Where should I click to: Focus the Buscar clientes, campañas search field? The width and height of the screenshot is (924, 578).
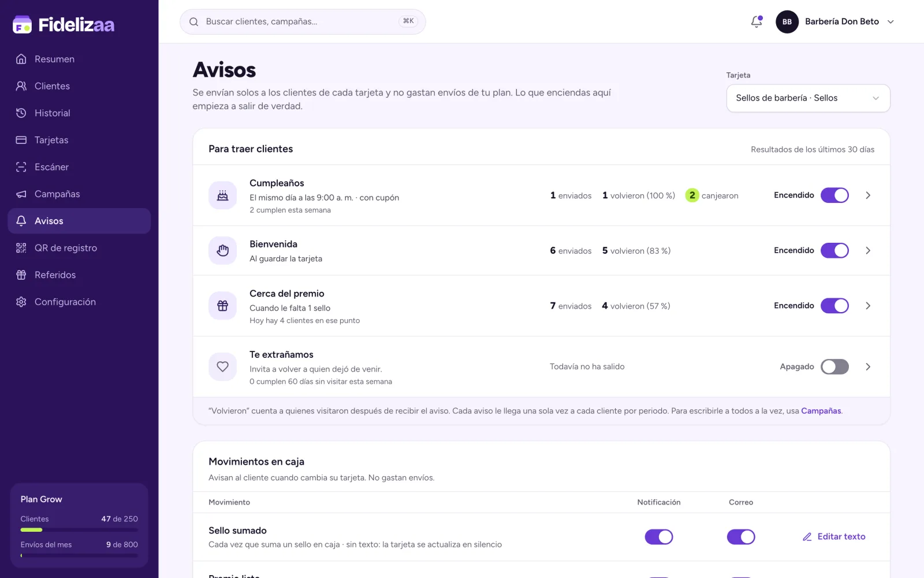303,22
